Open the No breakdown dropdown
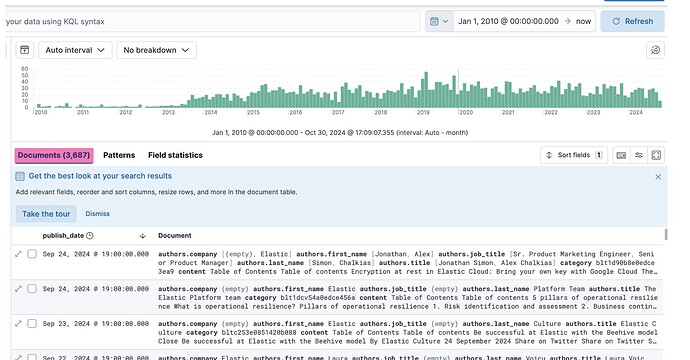This screenshot has height=360, width=690. point(156,50)
